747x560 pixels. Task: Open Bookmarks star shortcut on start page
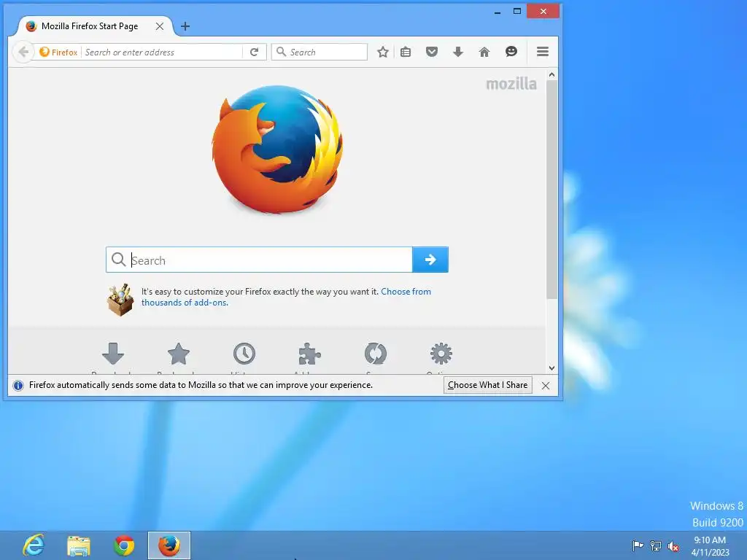179,354
